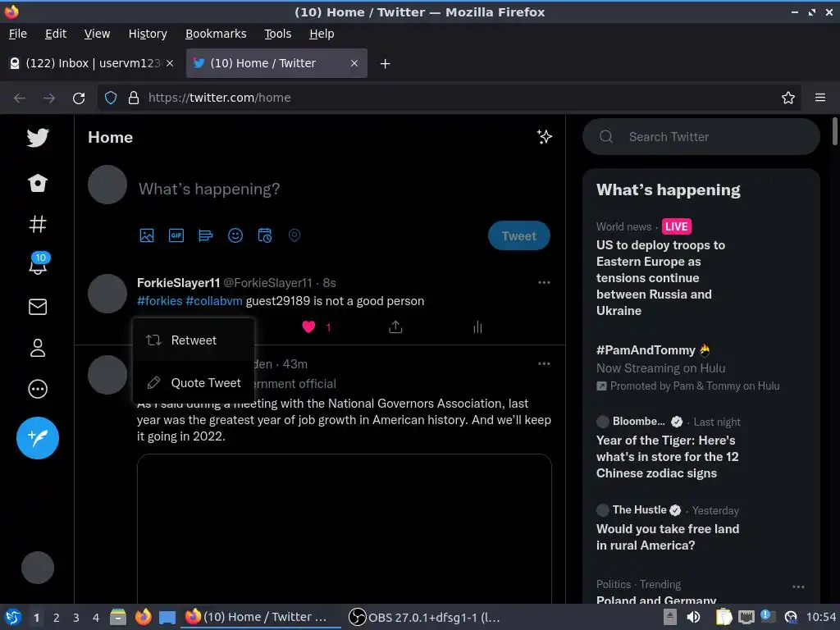Open The Hustle free land story
The height and width of the screenshot is (630, 840).
click(668, 536)
